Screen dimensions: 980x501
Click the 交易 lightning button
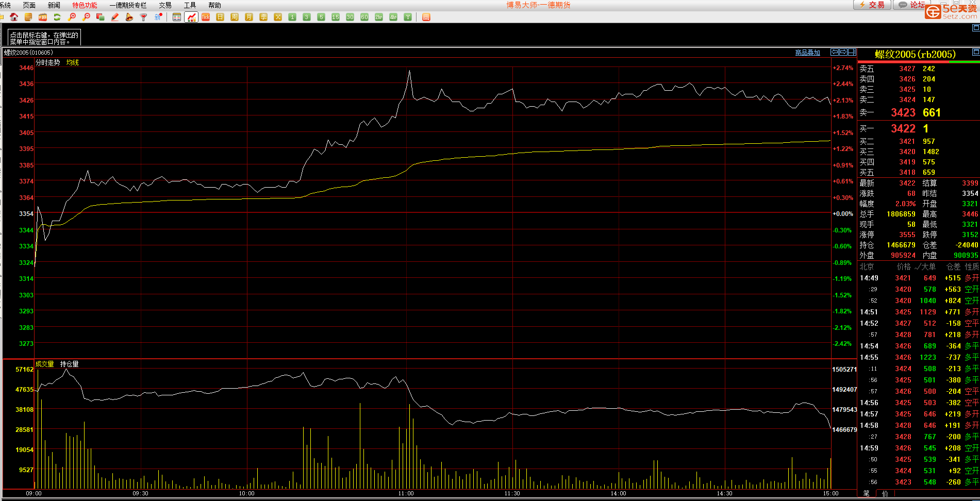(872, 5)
